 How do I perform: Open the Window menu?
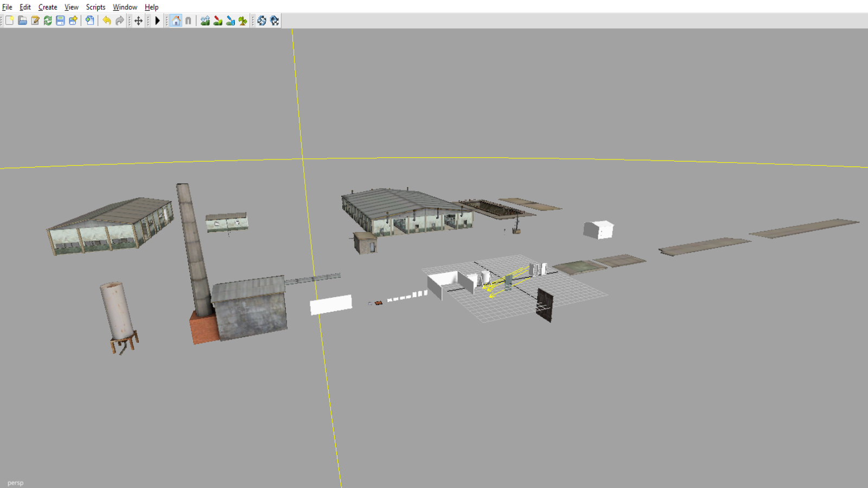click(x=125, y=7)
